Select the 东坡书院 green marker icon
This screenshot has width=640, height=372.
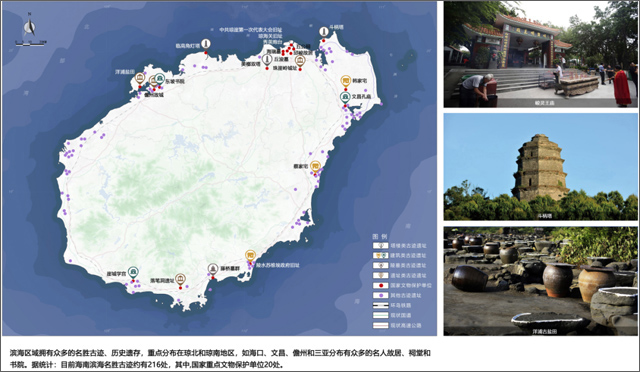(159, 79)
